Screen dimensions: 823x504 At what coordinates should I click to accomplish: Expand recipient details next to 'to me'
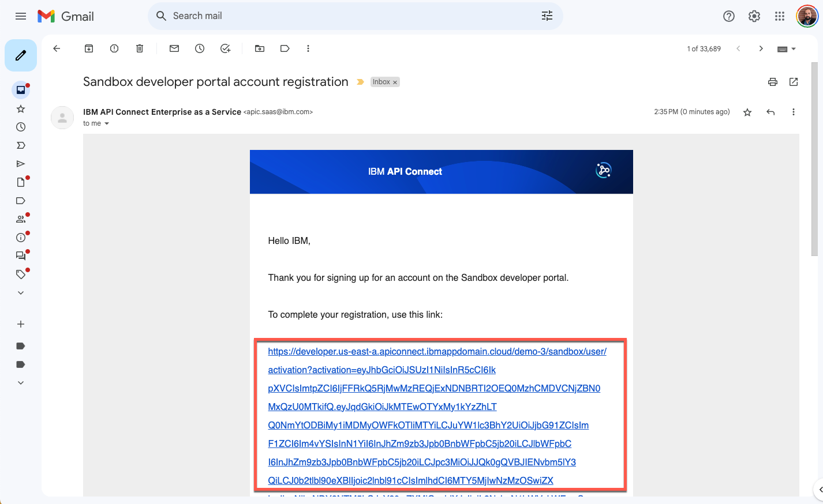(x=107, y=123)
